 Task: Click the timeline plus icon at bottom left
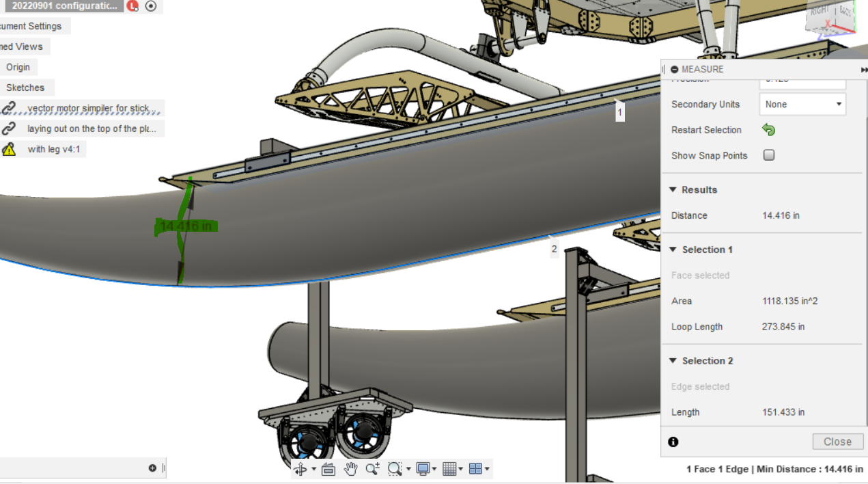(152, 468)
